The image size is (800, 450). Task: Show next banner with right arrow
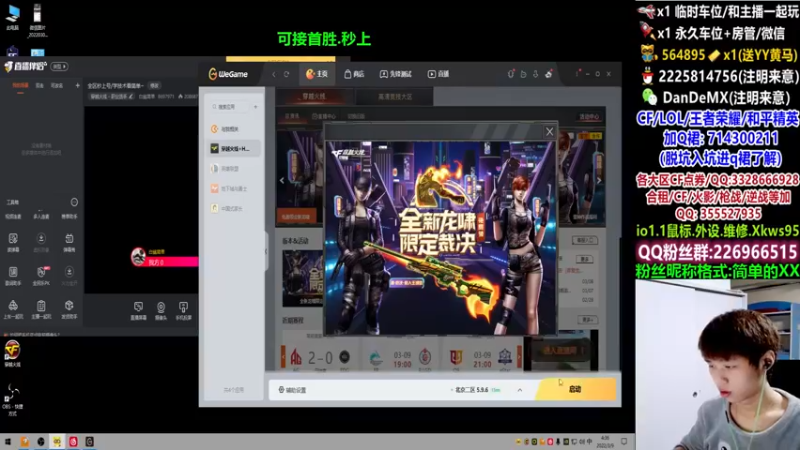point(599,180)
